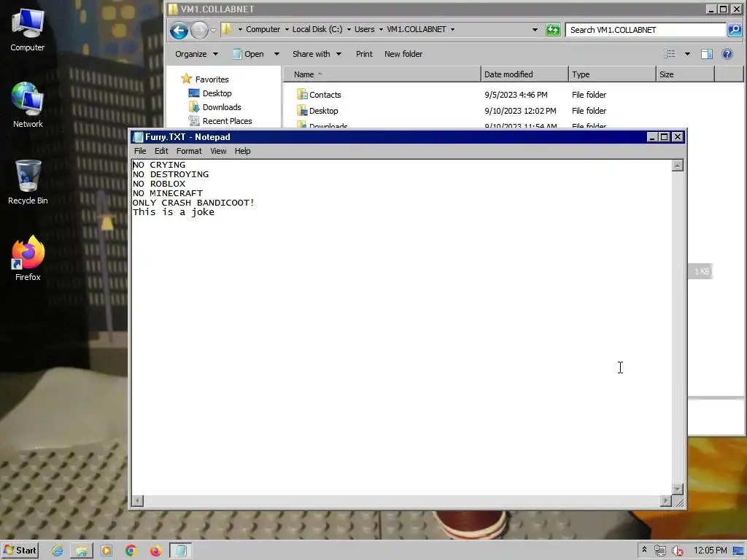Click Explorer search magnifier button
The width and height of the screenshot is (747, 560).
point(735,29)
